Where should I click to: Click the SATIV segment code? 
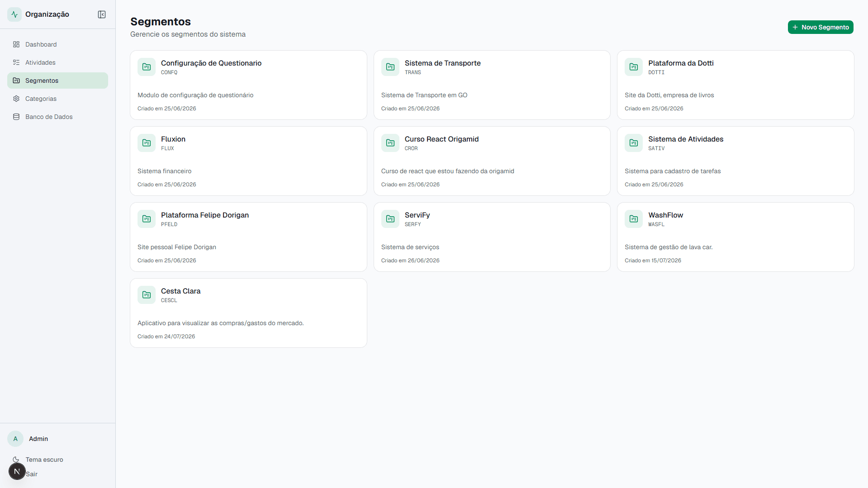pos(656,148)
